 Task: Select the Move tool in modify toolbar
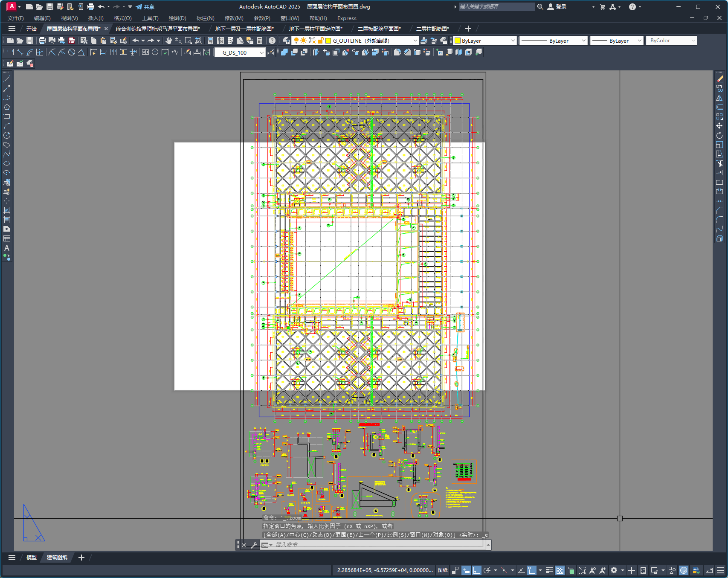coord(719,126)
